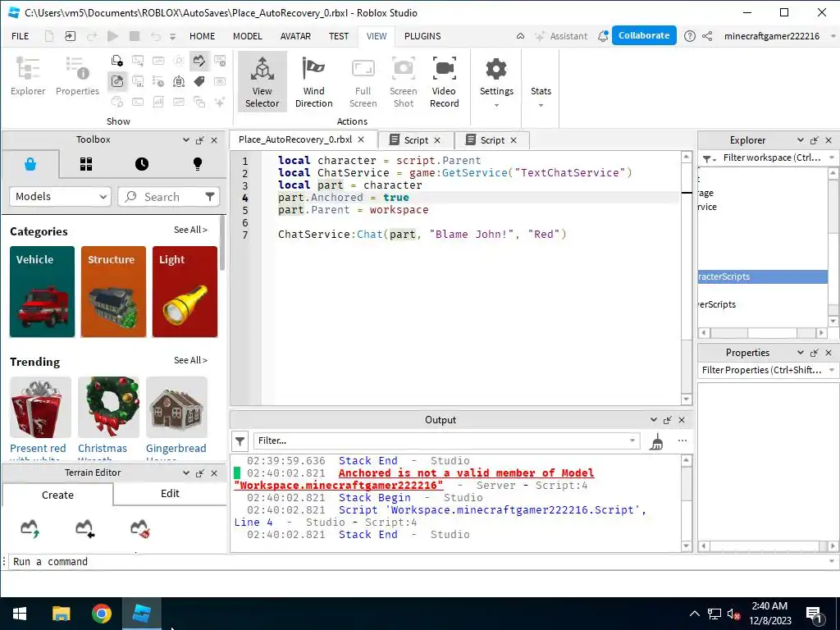Screen dimensions: 840x630
Task: Click See All next to Trending
Action: [190, 361]
